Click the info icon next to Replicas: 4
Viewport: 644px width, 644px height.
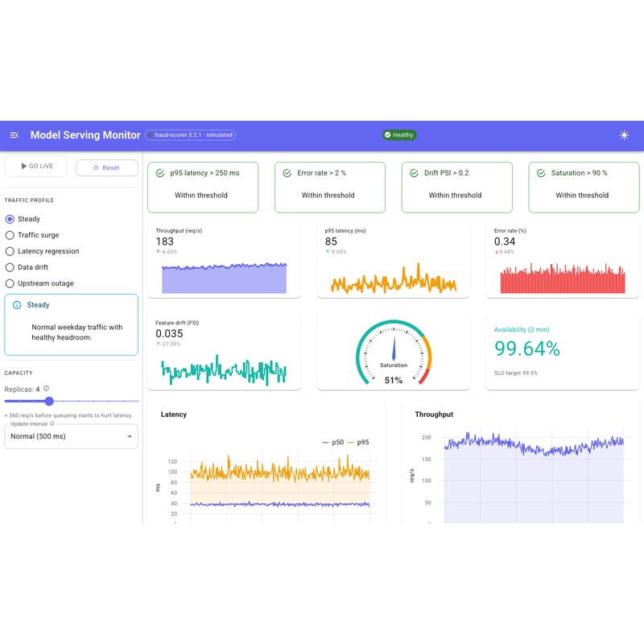pos(47,388)
